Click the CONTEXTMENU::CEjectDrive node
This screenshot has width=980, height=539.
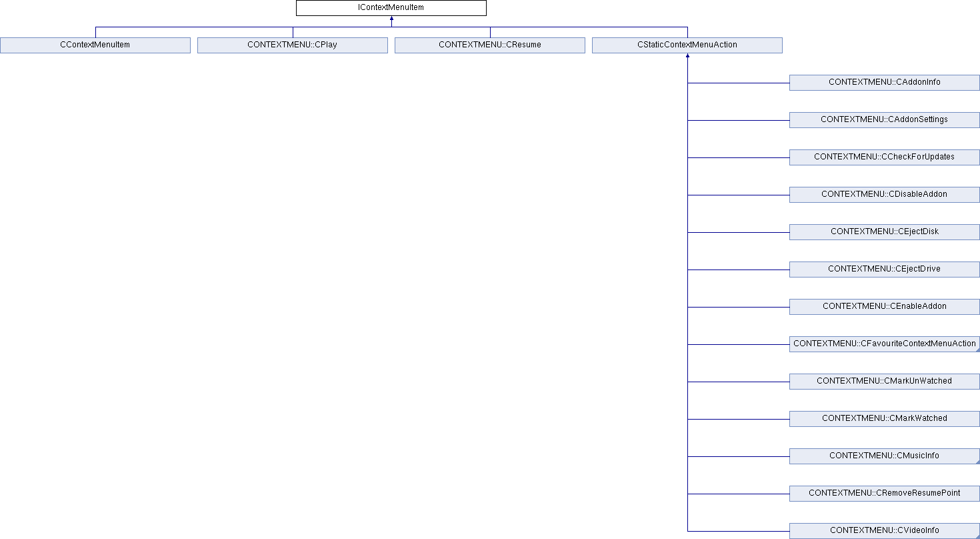coord(885,269)
